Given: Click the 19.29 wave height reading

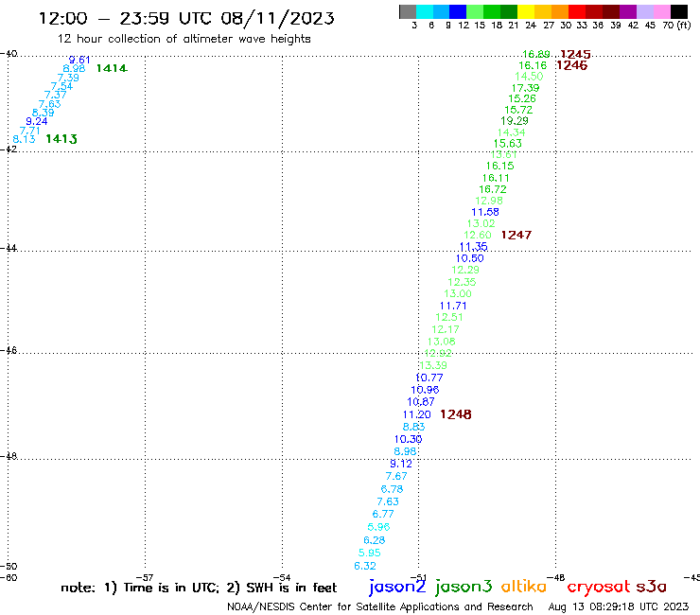Looking at the screenshot, I should coord(515,121).
